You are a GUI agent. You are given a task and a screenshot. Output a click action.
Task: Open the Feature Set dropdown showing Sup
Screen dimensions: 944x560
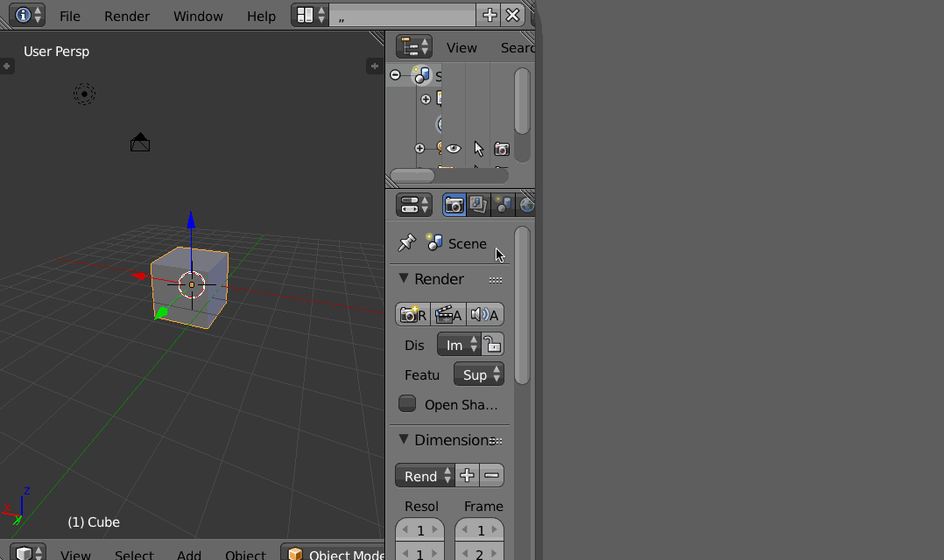(x=478, y=374)
